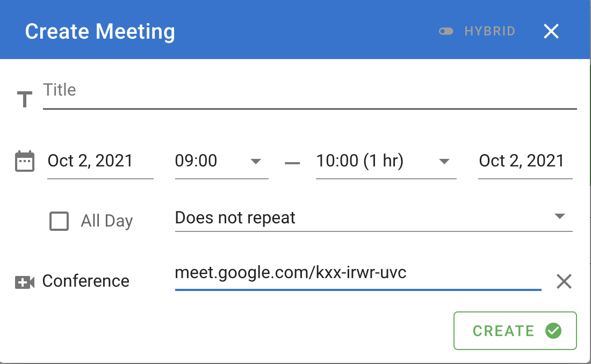Click the calendar icon beside the start date
Screen dimensions: 591x364
(25, 161)
